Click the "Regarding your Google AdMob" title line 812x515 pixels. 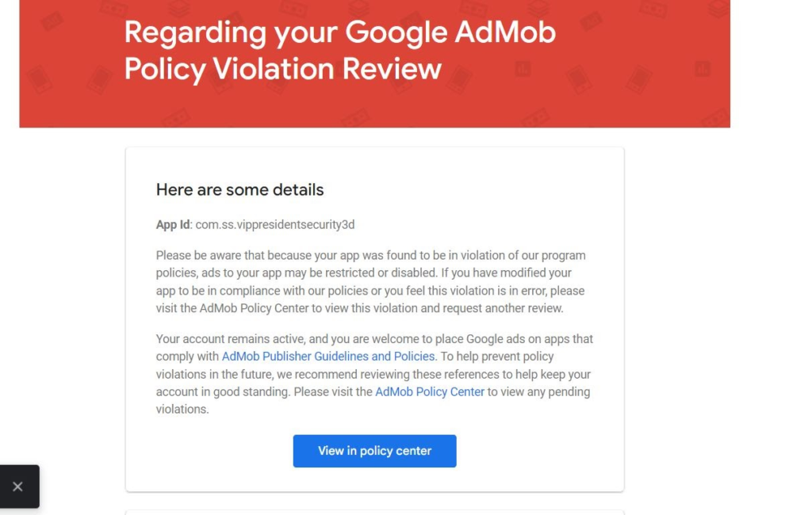339,32
